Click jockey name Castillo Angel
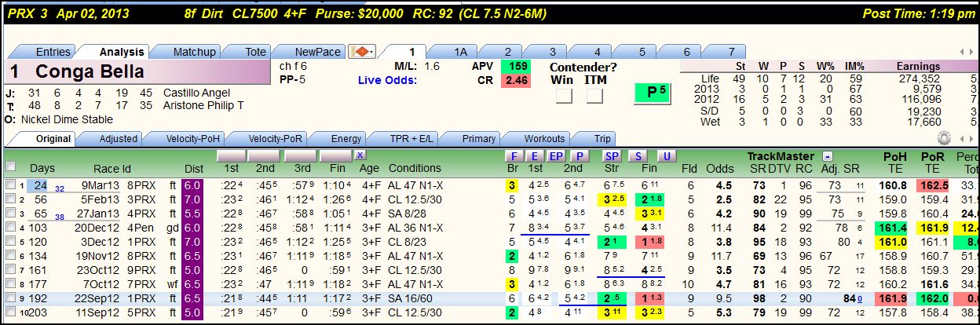Viewport: 980px width, 325px height. coord(196,93)
